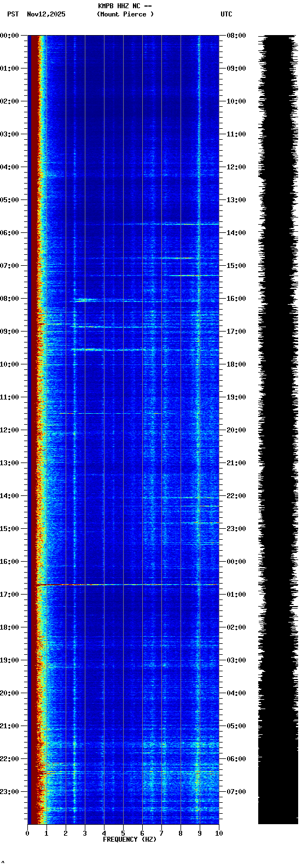
Task: Click the UTC time label '00:00'
Action: point(236,562)
